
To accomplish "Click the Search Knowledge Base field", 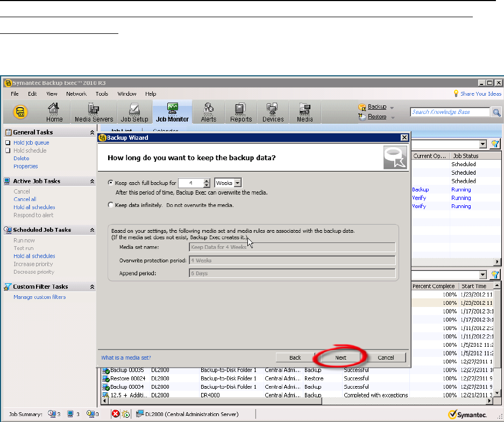I will pos(450,112).
